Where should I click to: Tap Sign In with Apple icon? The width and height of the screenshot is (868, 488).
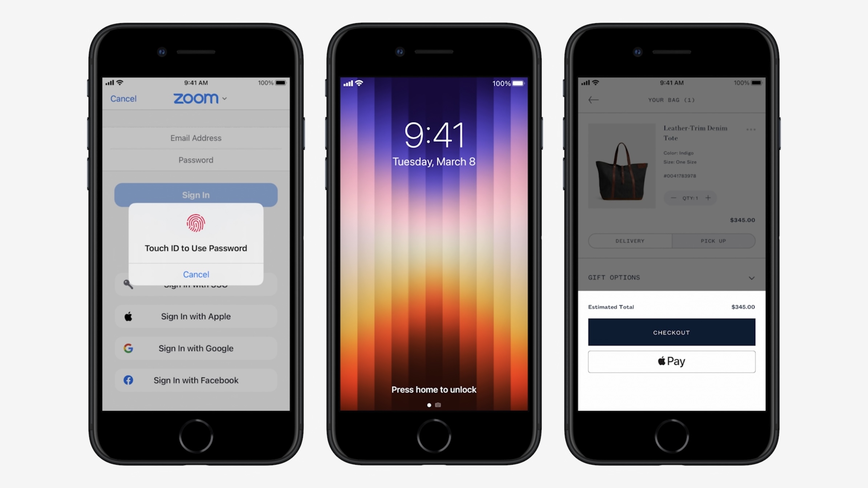(x=128, y=316)
